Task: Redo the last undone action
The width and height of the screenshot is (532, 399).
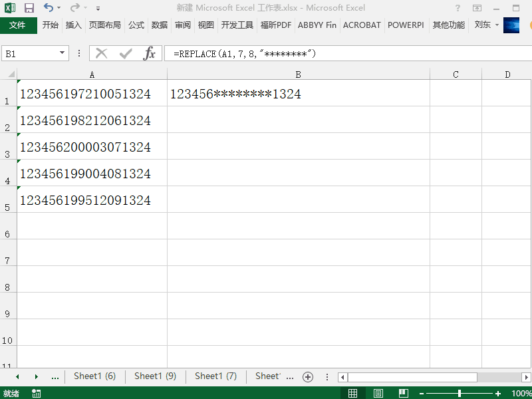Action: 75,7
